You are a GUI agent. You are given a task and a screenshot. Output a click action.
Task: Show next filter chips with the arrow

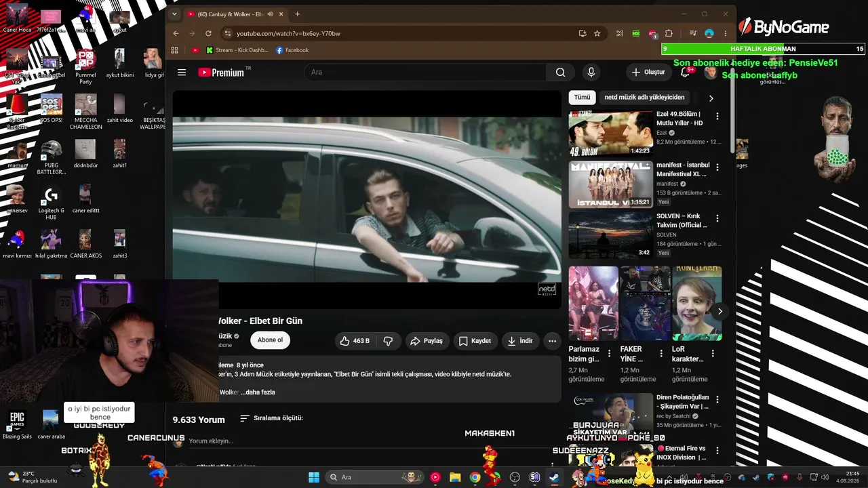711,98
